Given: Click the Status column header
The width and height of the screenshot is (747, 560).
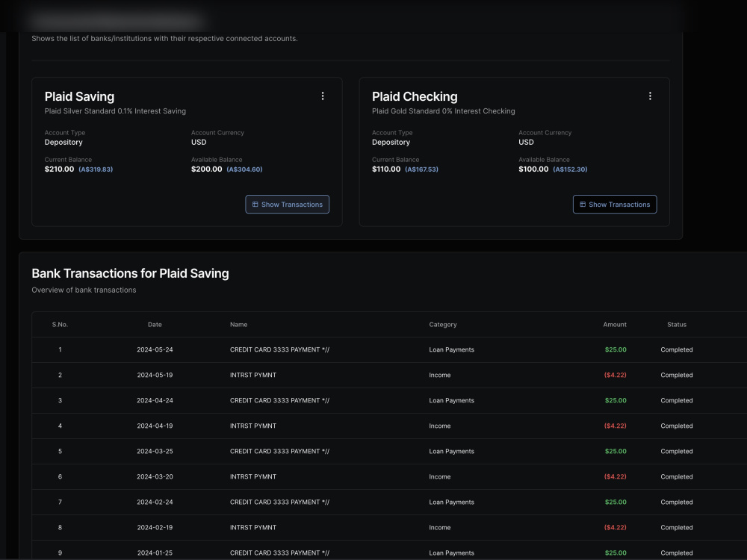Looking at the screenshot, I should (677, 324).
